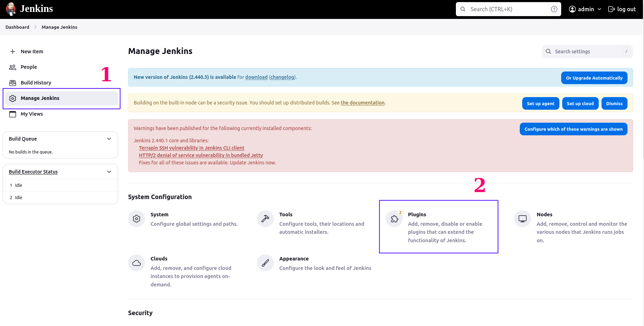This screenshot has height=326, width=644.
Task: Open the documentation link
Action: tap(363, 103)
